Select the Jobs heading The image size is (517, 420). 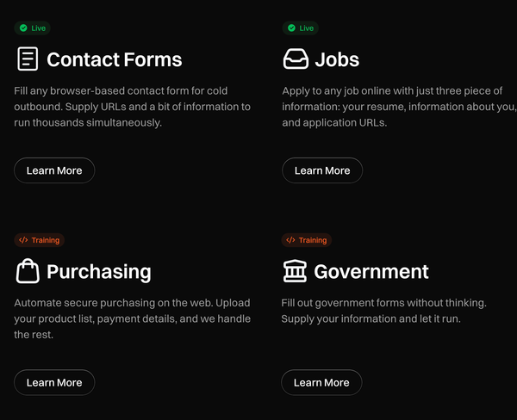[x=337, y=59]
